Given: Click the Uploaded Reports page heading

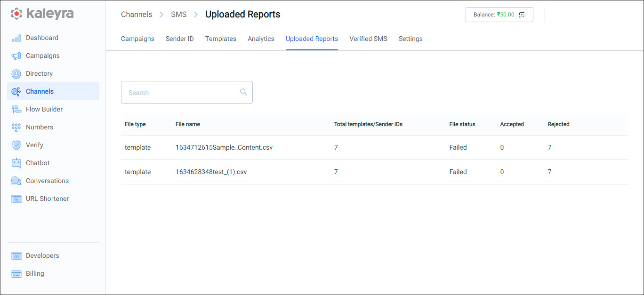Looking at the screenshot, I should pos(243,15).
